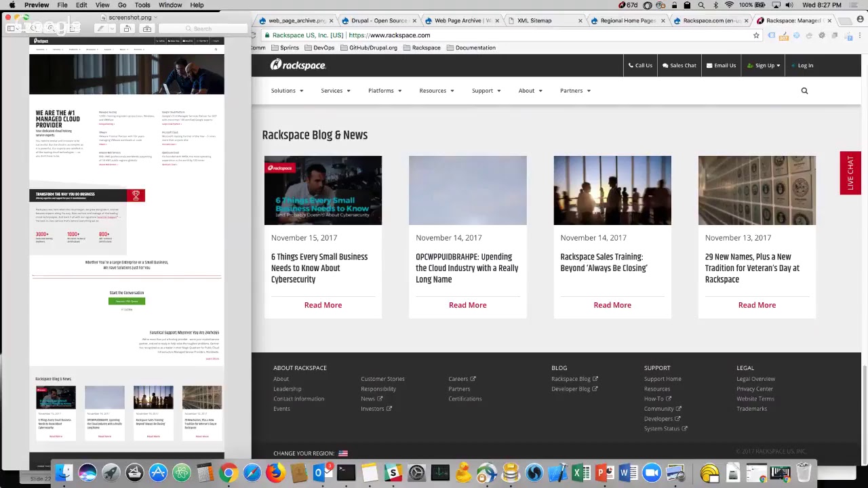This screenshot has height=488, width=868.
Task: Open the cybersecurity blog post thumbnail
Action: tap(323, 190)
